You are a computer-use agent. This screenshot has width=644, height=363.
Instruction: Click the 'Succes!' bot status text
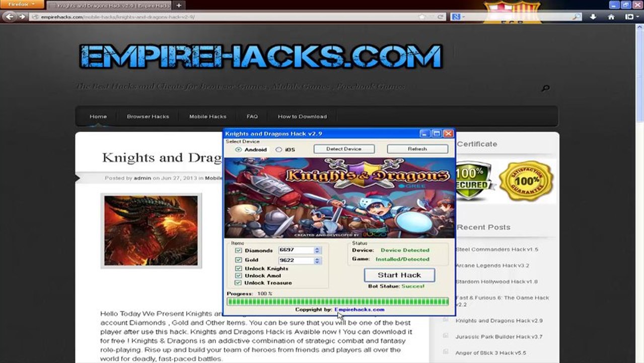click(x=413, y=286)
